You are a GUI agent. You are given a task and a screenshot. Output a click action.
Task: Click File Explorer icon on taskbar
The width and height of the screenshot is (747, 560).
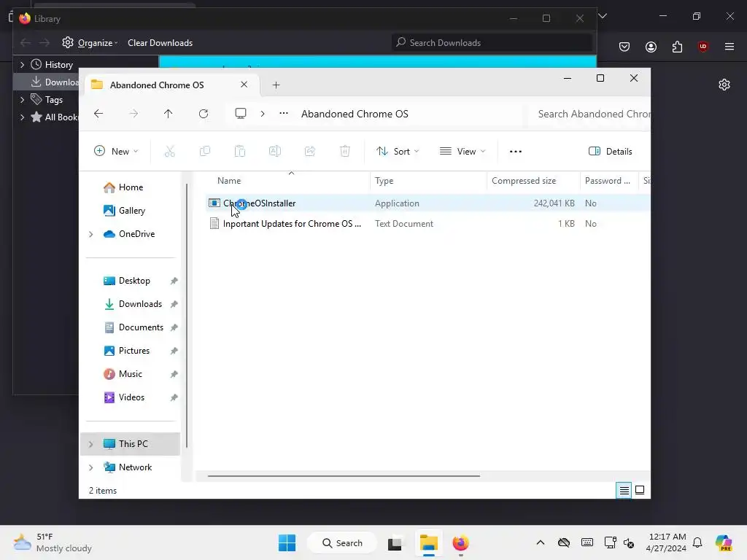click(x=428, y=542)
